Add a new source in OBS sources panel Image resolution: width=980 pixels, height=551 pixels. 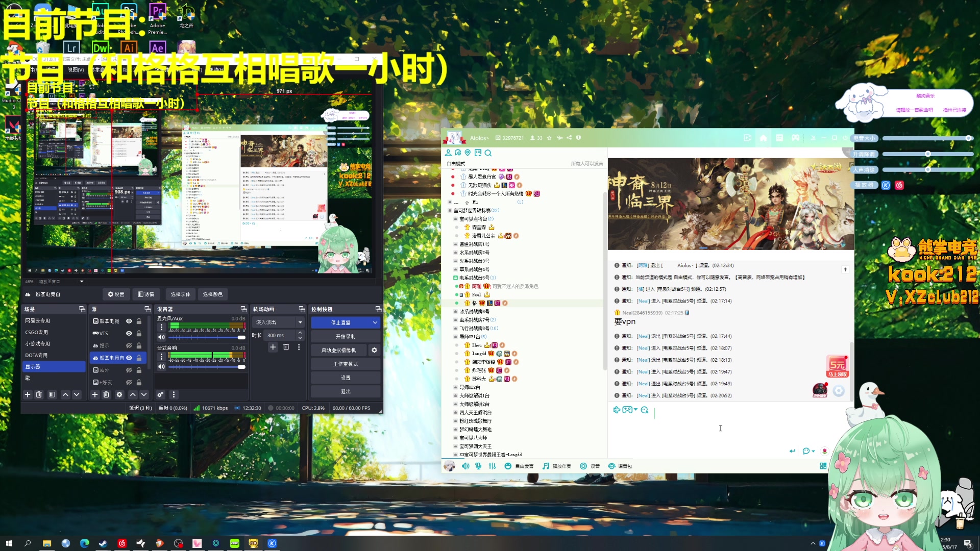coord(94,394)
